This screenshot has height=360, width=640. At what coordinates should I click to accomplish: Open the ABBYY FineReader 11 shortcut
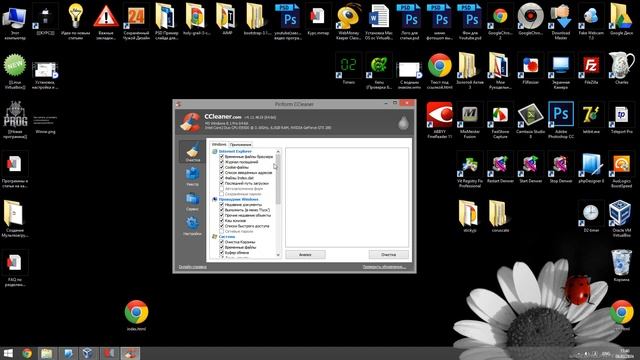(439, 120)
